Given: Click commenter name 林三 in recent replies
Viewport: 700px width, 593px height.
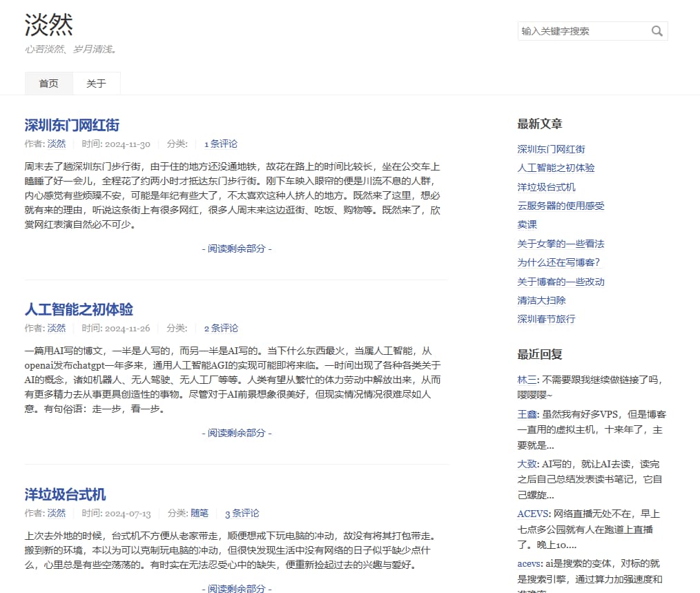Looking at the screenshot, I should click(526, 379).
